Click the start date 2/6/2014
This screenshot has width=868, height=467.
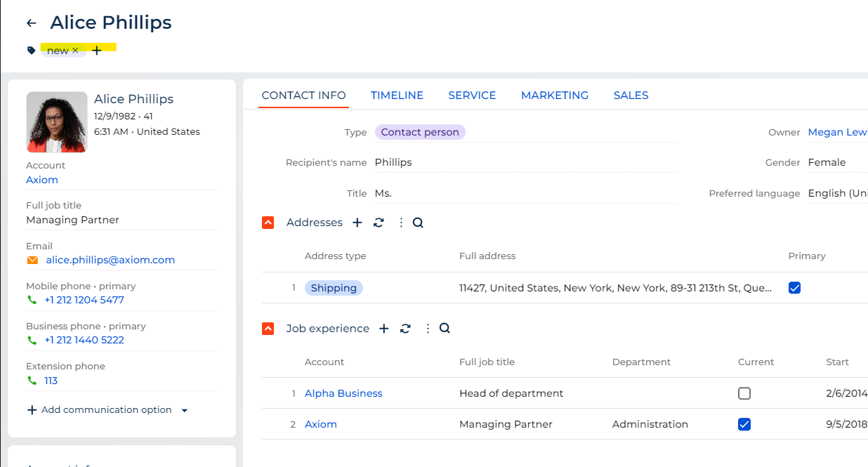[x=847, y=393]
